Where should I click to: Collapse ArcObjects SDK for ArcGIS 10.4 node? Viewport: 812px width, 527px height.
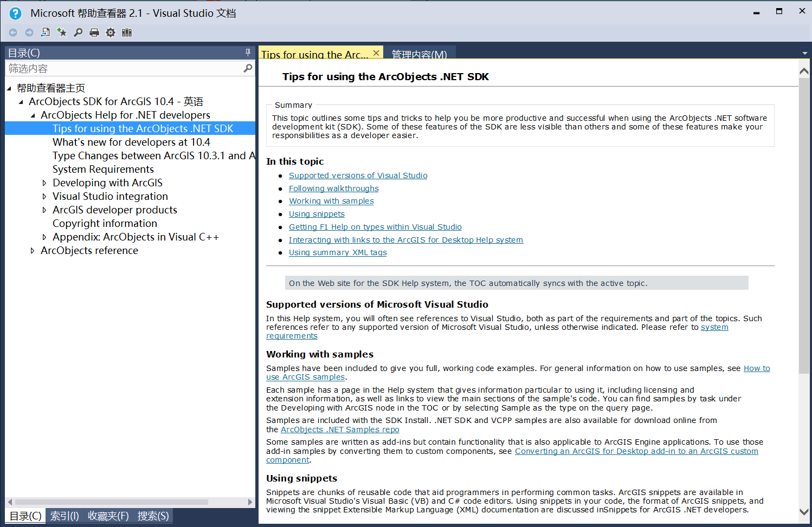(x=21, y=102)
